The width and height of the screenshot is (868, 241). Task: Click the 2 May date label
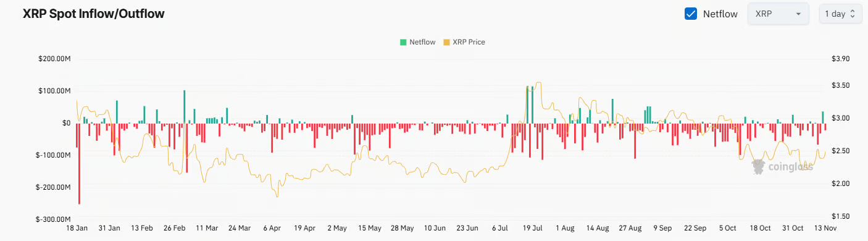click(x=338, y=228)
